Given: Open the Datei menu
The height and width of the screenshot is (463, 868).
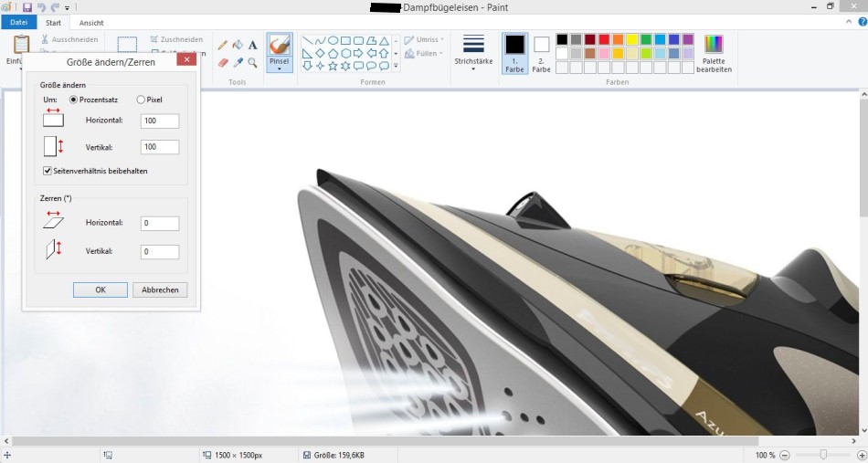Looking at the screenshot, I should 19,23.
